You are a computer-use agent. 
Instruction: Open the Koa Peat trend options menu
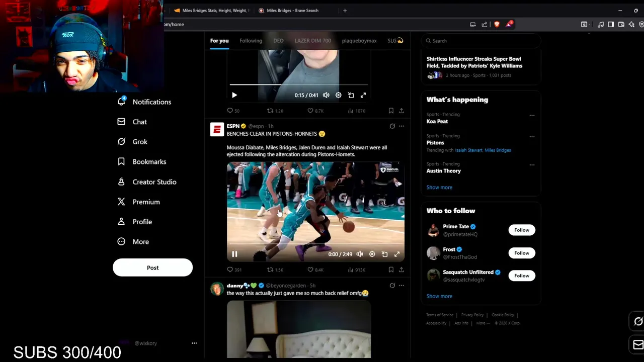point(532,115)
